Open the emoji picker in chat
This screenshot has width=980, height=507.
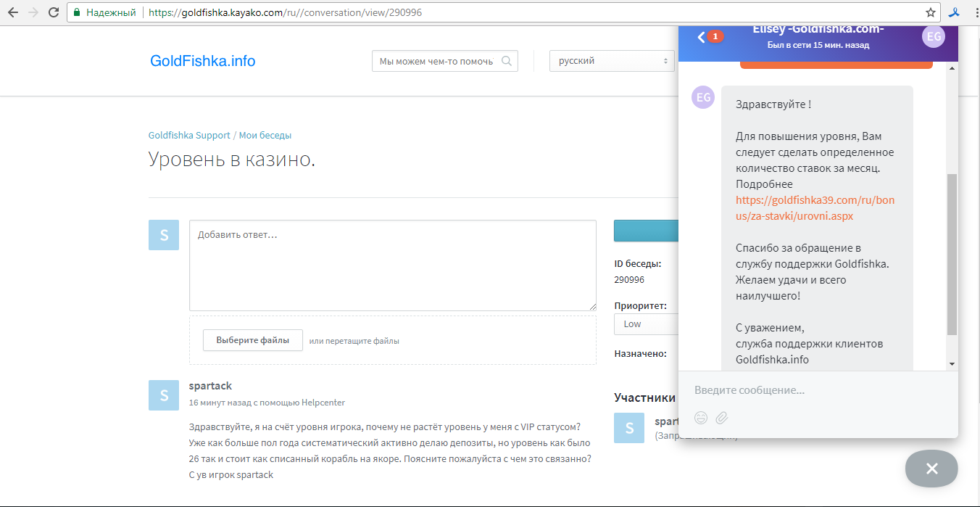[701, 418]
